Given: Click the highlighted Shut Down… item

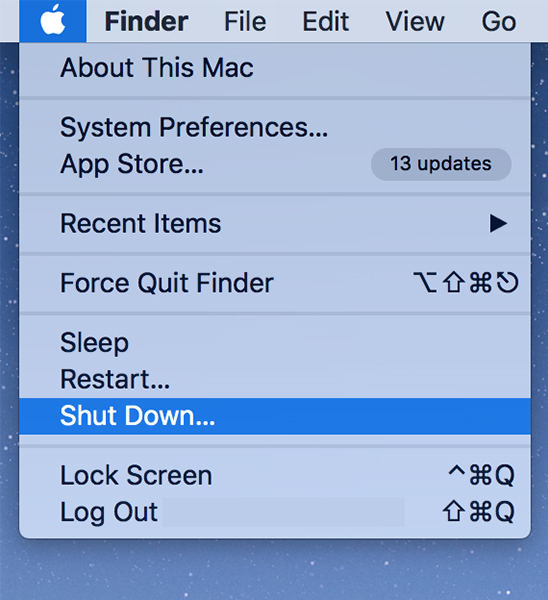Looking at the screenshot, I should [x=275, y=416].
